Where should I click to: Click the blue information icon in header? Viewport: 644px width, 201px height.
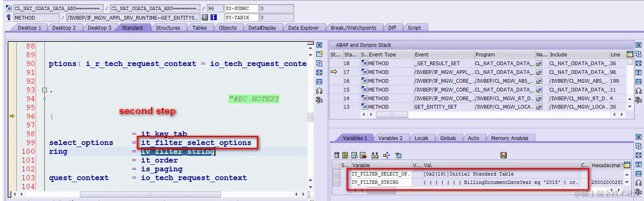[x=213, y=18]
